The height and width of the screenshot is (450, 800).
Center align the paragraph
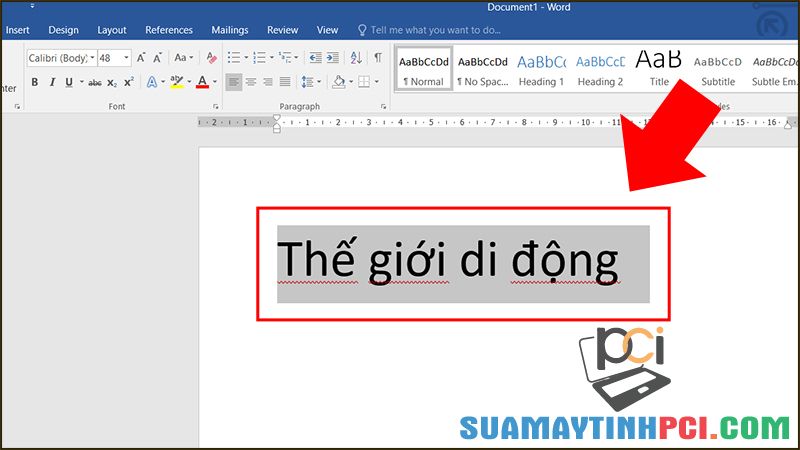tap(251, 82)
